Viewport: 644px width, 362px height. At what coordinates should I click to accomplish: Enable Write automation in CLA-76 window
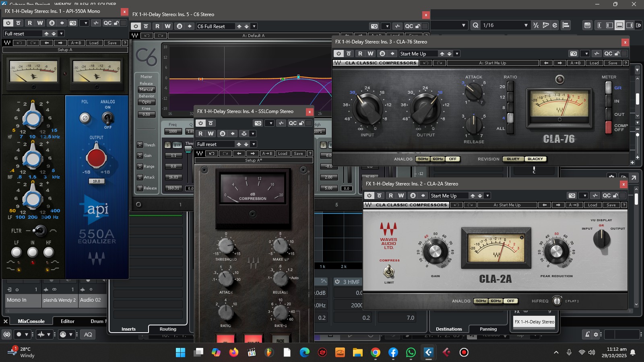coord(371,53)
